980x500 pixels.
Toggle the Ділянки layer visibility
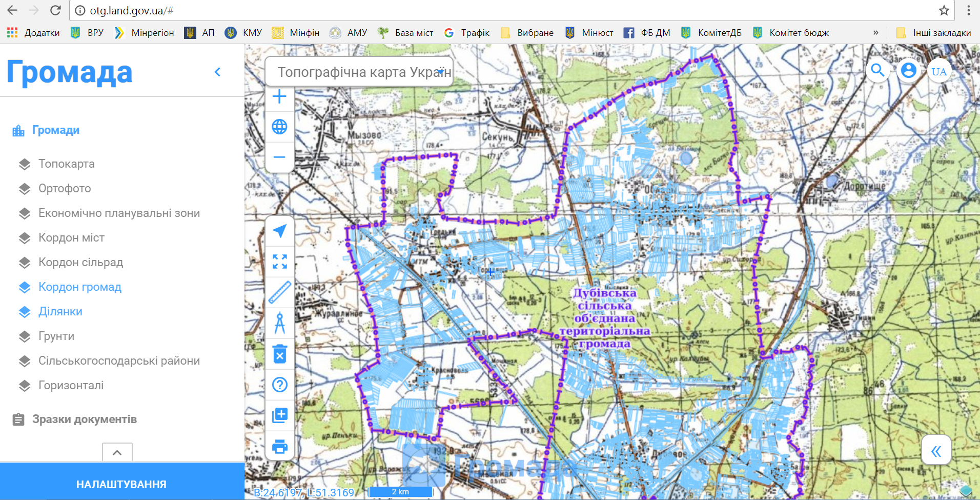pos(60,312)
